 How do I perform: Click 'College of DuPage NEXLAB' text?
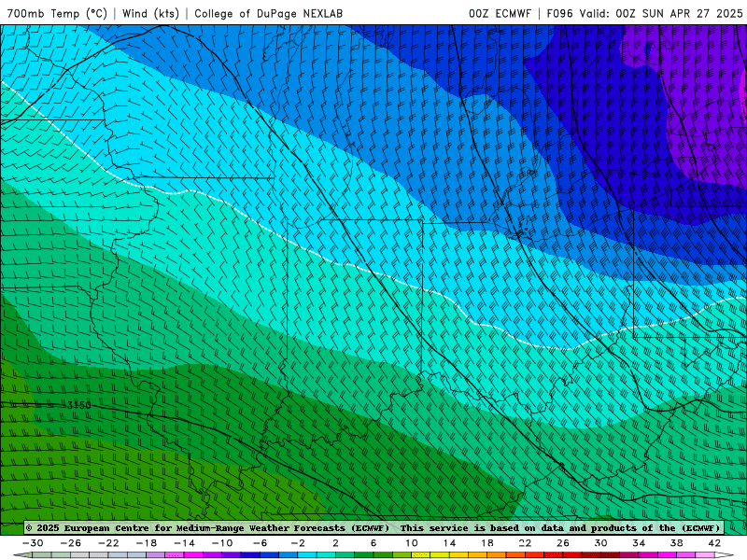tap(268, 13)
